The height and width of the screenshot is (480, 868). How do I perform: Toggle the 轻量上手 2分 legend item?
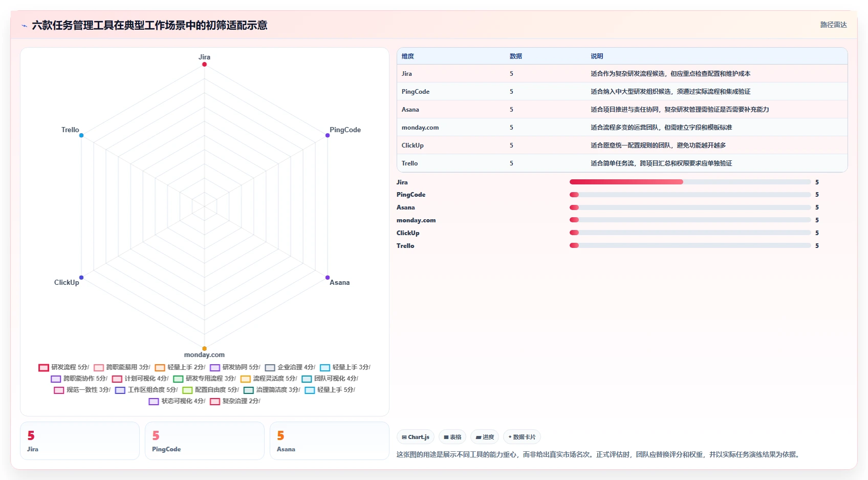coord(180,367)
